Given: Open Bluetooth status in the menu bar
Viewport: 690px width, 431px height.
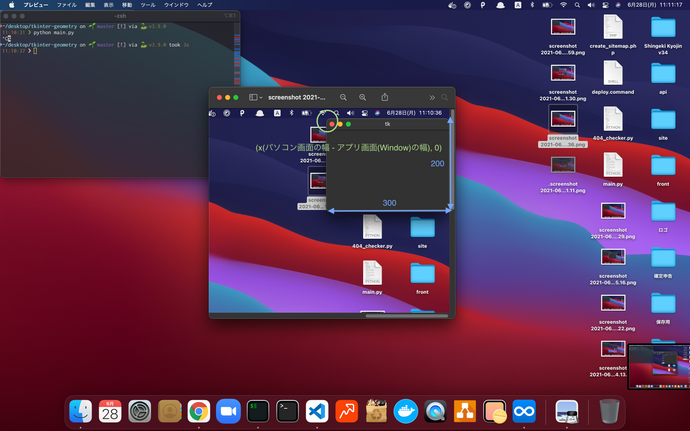Looking at the screenshot, I should click(x=532, y=5).
